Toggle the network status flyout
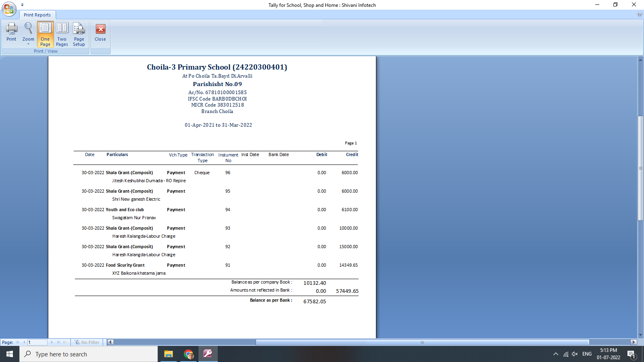644x362 pixels. [x=566, y=354]
